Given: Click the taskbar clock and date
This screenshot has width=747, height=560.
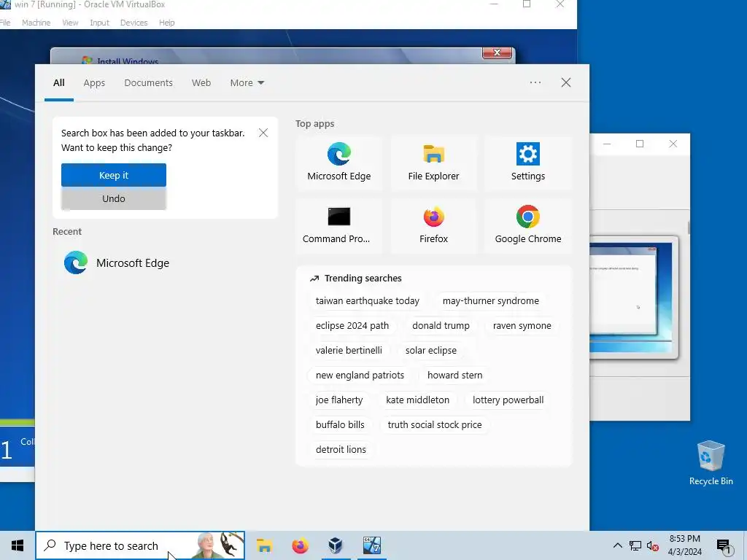Looking at the screenshot, I should pos(684,545).
